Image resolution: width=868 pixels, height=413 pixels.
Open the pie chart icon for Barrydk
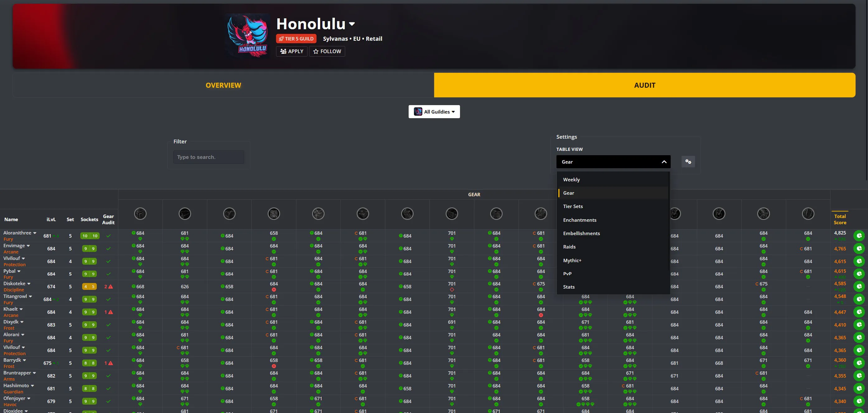pyautogui.click(x=859, y=363)
